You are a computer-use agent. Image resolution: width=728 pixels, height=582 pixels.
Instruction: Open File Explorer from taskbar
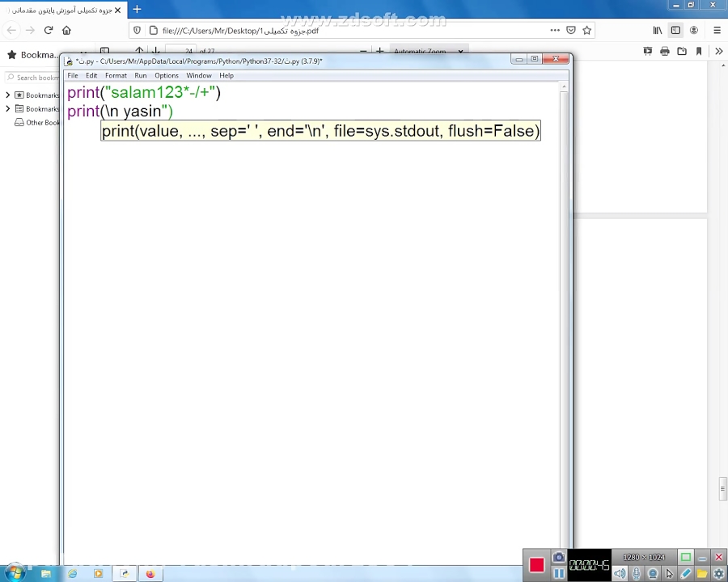pos(46,574)
